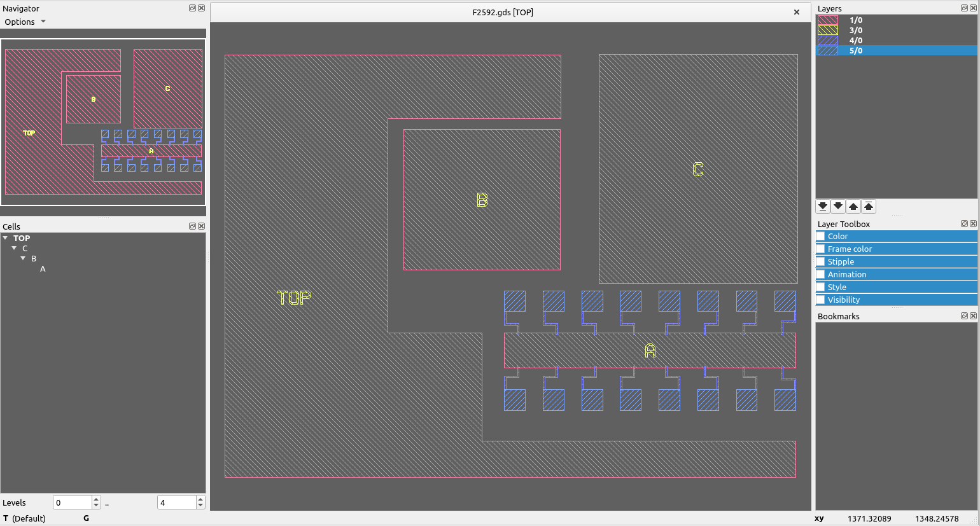Screen dimensions: 980x526
Task: Move selected layer to the top
Action: 869,206
